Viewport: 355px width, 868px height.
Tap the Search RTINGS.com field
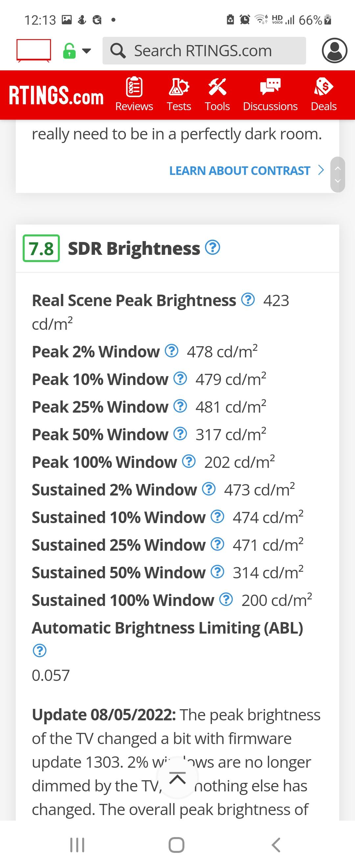pyautogui.click(x=204, y=51)
